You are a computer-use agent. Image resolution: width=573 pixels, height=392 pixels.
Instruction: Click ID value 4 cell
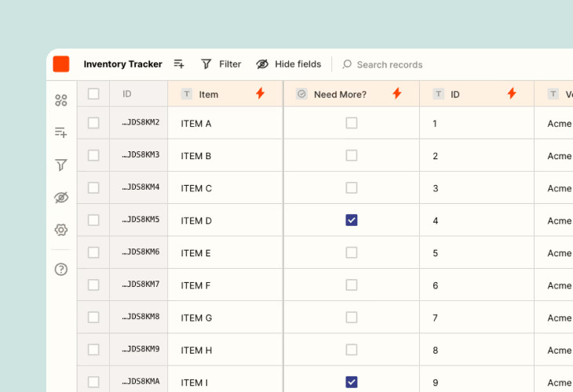click(x=477, y=220)
